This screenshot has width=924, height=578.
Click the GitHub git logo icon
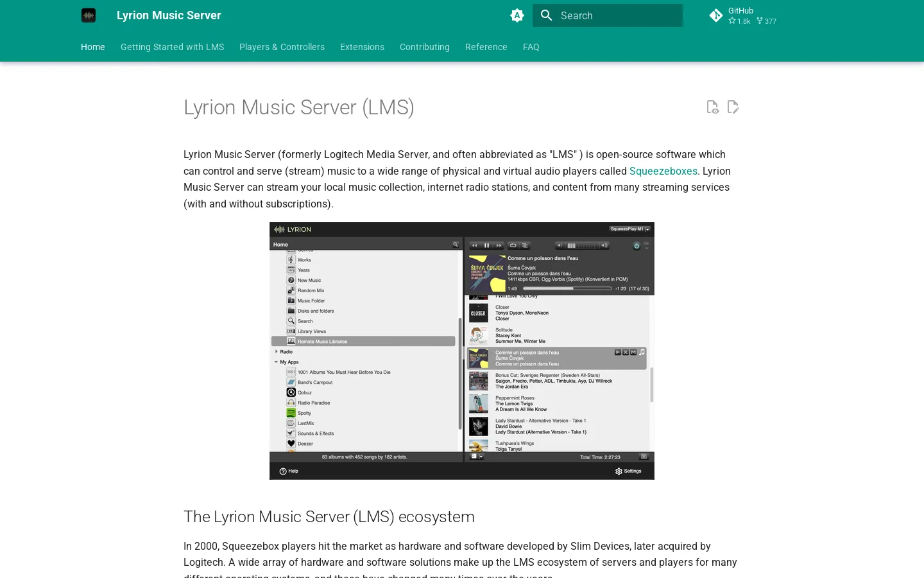pos(716,15)
